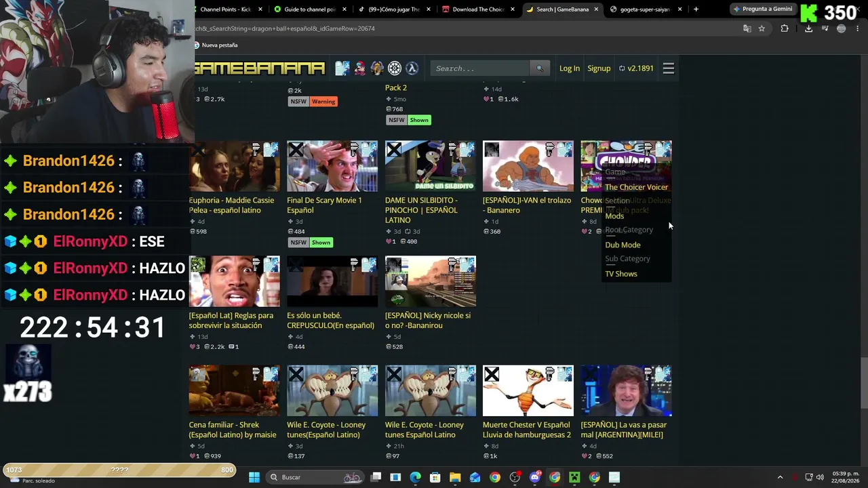Open Final De Scary Movie 1 Español link
868x488 pixels.
324,205
